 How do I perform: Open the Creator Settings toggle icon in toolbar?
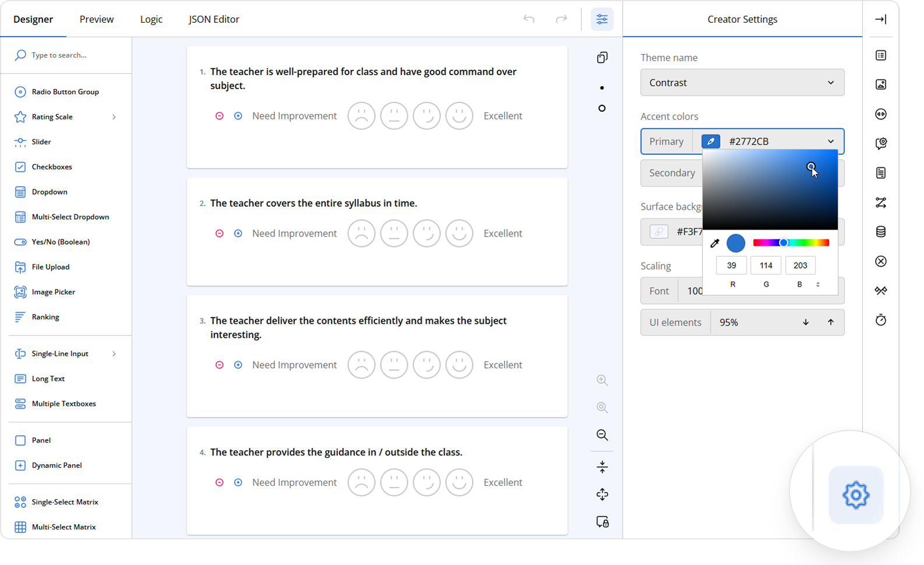[602, 19]
